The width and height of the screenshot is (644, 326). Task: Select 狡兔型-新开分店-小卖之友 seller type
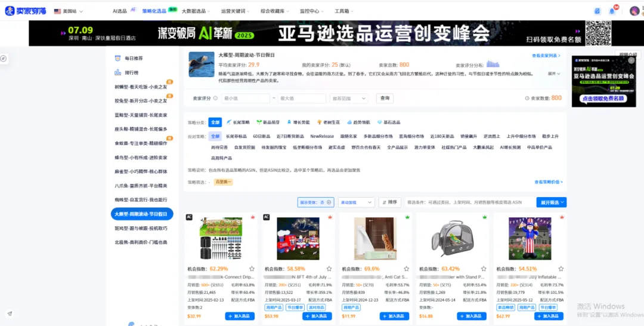(x=141, y=101)
